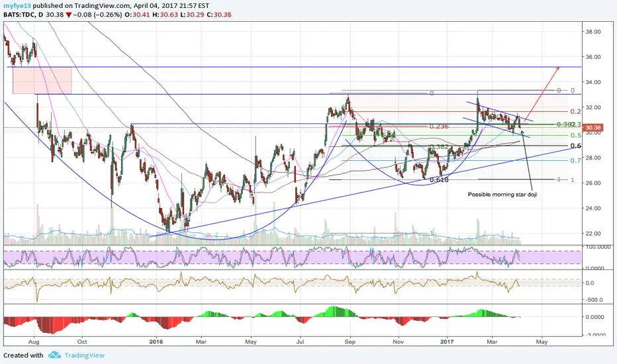Select the high value H:30.63
This screenshot has width=617, height=364.
click(166, 15)
